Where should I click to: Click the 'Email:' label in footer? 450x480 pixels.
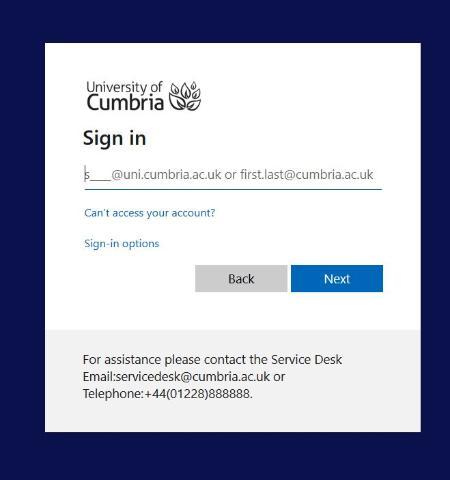99,377
